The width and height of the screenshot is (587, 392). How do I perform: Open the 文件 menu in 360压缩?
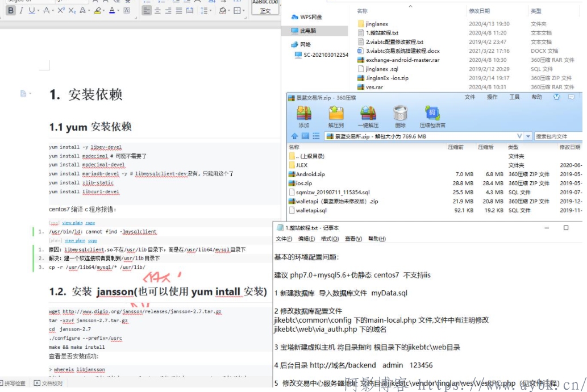point(470,97)
